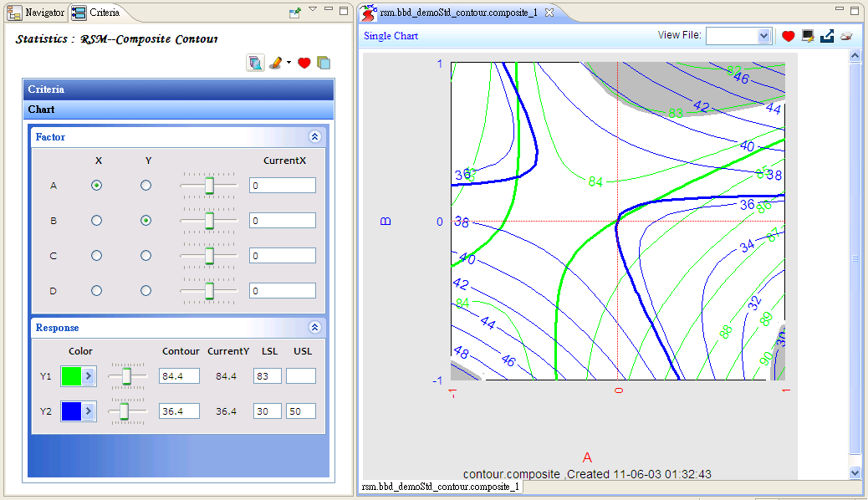Click the Factor section title
The height and width of the screenshot is (500, 868).
coord(50,137)
